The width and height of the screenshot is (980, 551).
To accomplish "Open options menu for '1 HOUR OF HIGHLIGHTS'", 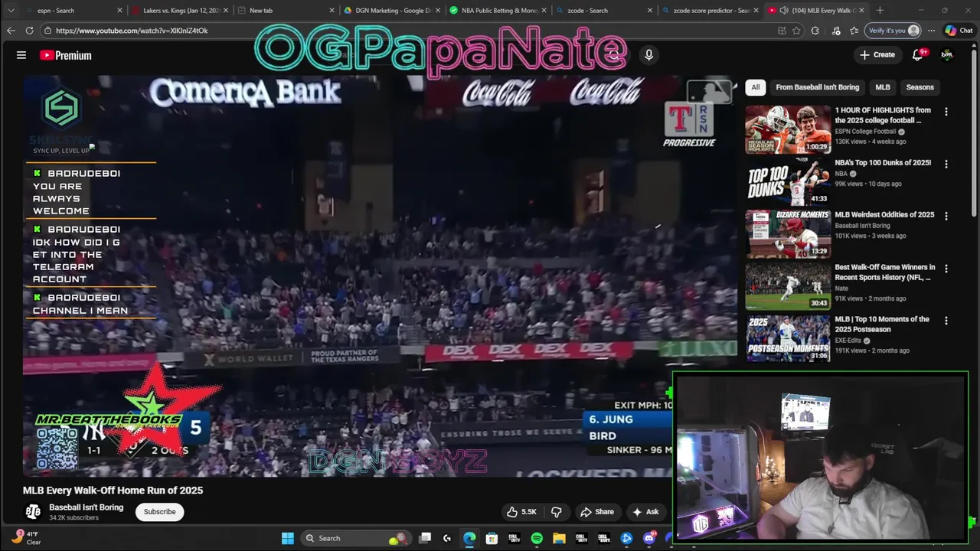I will click(946, 112).
